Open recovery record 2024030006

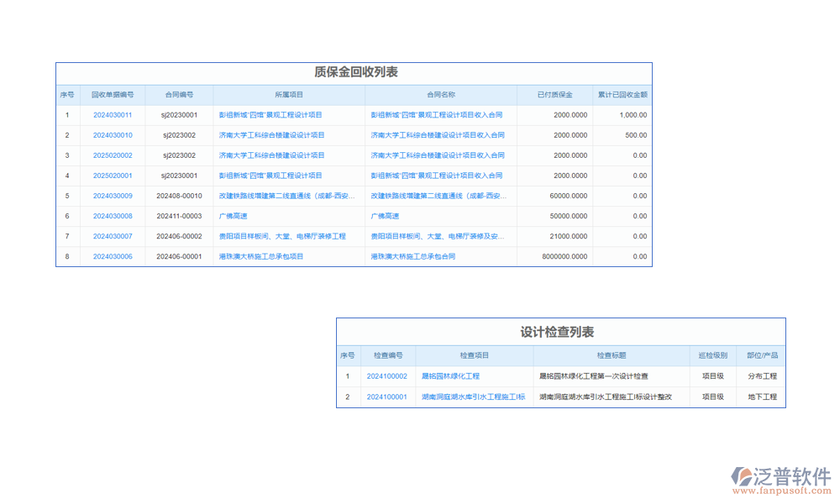point(113,256)
